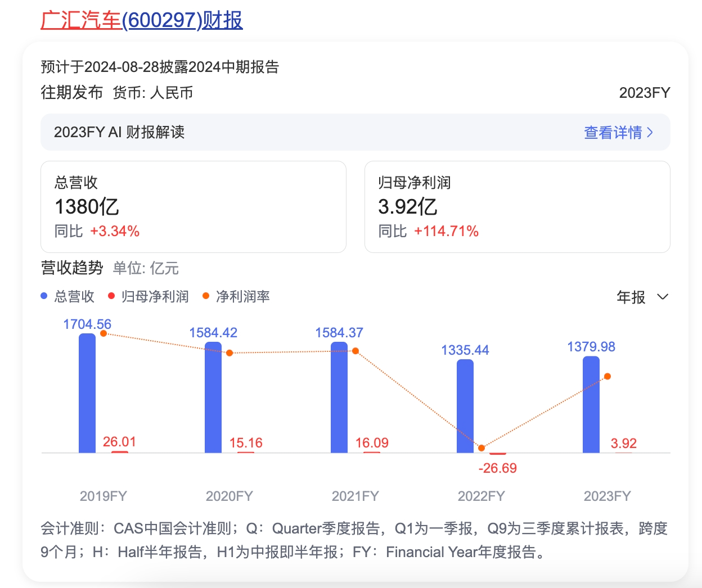
Task: Click the orange 净利润率 legend dot
Action: point(206,296)
